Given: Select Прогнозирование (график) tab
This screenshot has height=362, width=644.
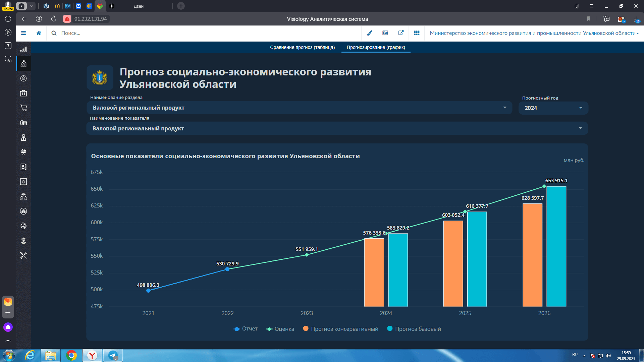Looking at the screenshot, I should [x=376, y=47].
